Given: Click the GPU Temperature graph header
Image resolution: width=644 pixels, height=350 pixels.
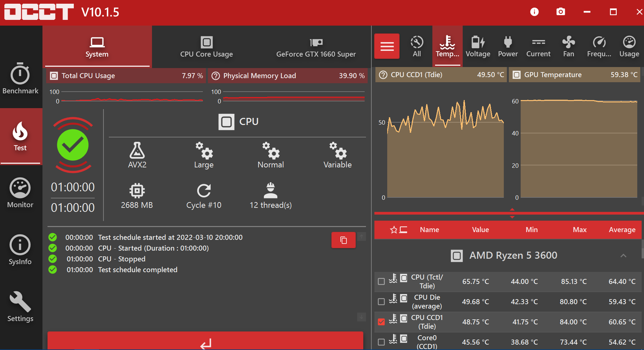Looking at the screenshot, I should [575, 75].
